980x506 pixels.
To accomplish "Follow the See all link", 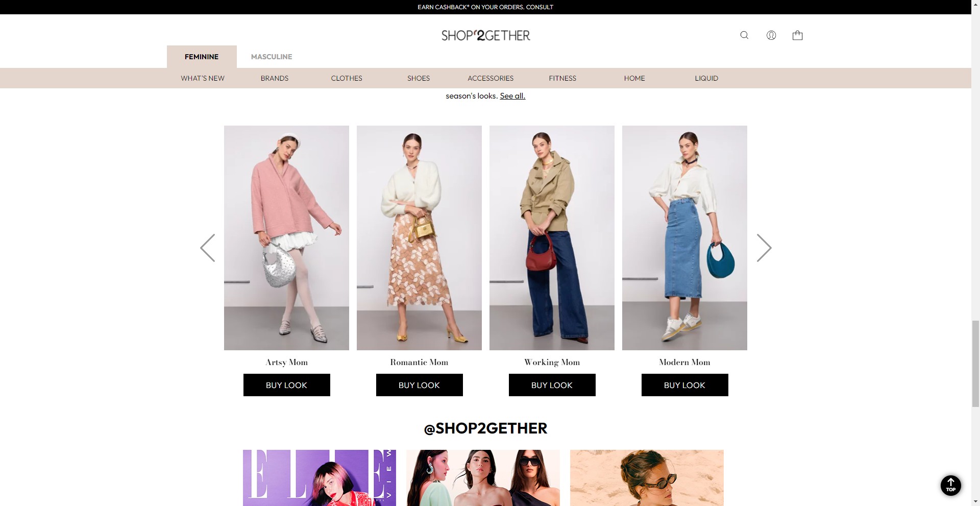I will [512, 96].
